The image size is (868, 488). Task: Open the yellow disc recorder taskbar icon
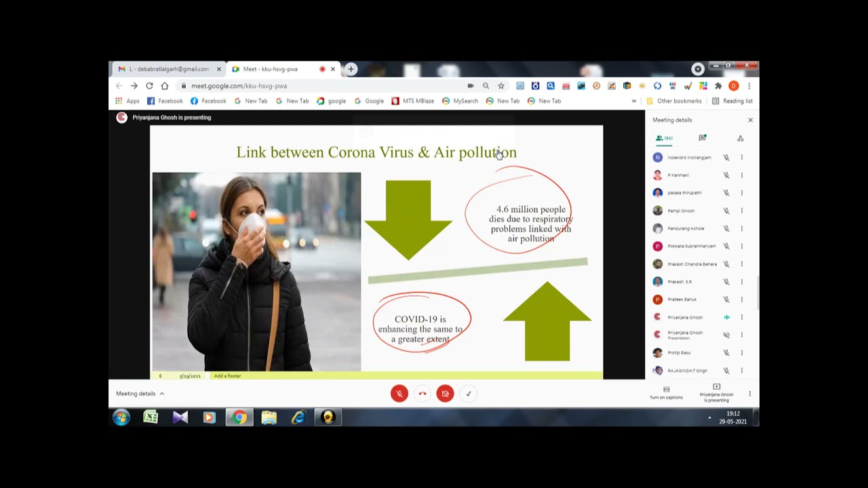click(328, 418)
